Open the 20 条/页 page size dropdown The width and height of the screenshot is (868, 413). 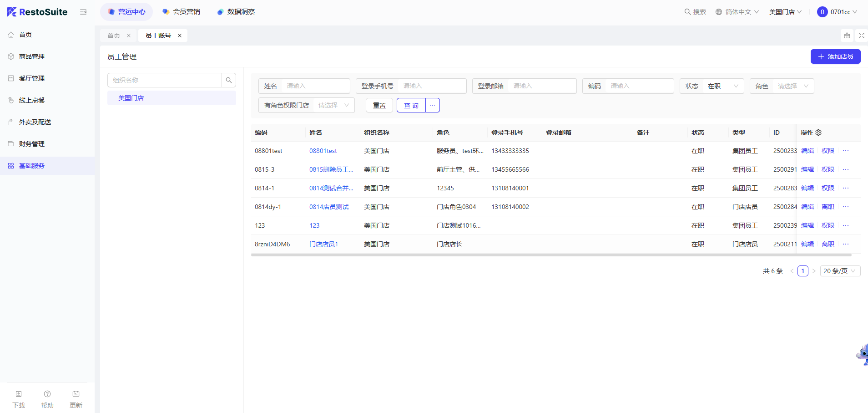[839, 271]
